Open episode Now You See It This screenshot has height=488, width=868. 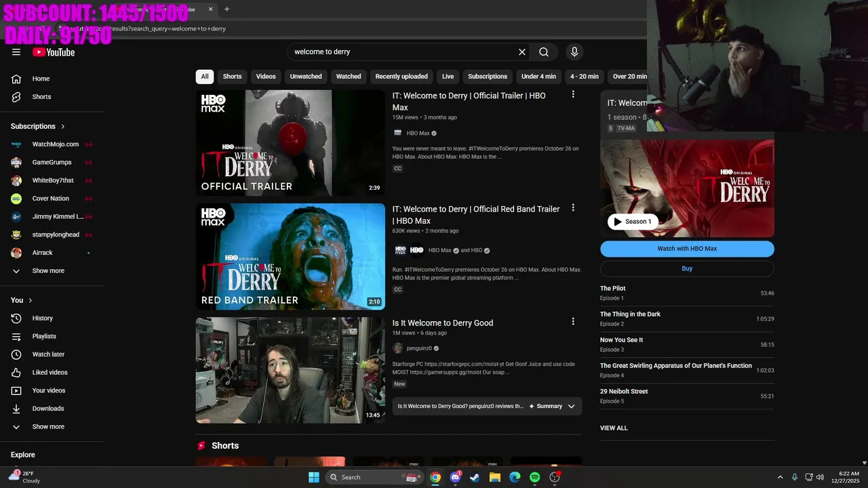point(687,345)
